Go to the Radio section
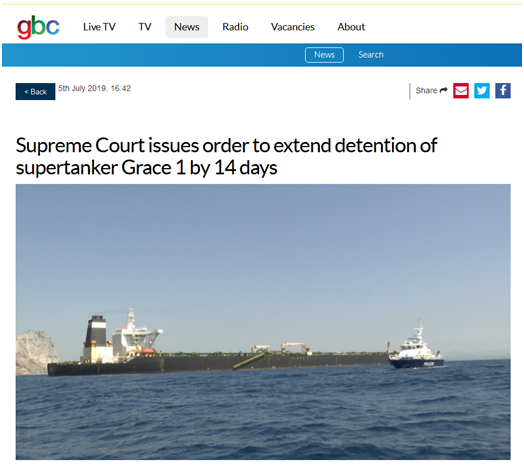The width and height of the screenshot is (524, 470). 235,27
